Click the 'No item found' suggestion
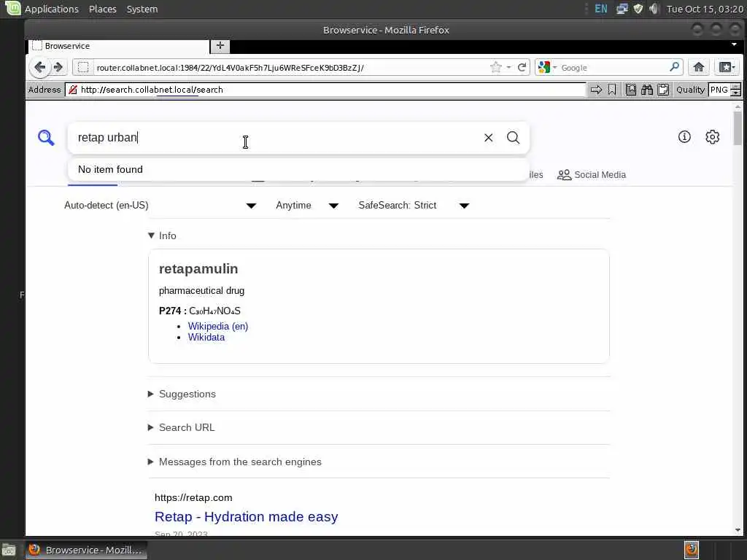Screen dimensions: 747x560 (x=298, y=169)
